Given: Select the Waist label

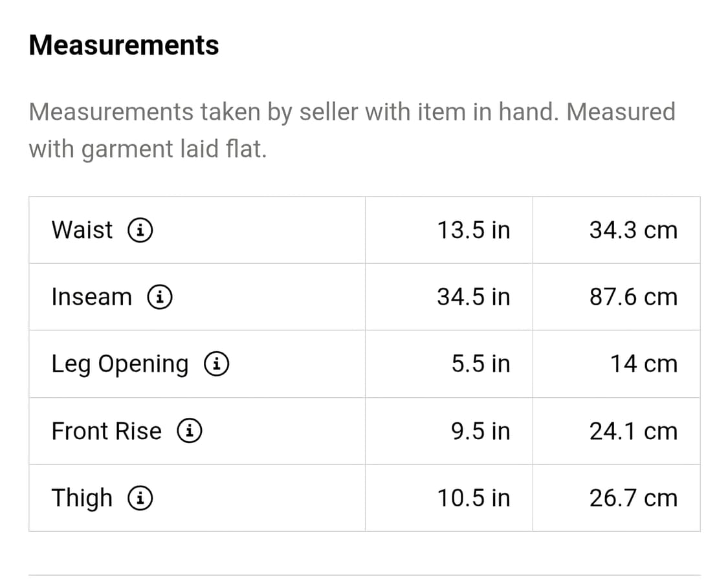Looking at the screenshot, I should (x=82, y=230).
